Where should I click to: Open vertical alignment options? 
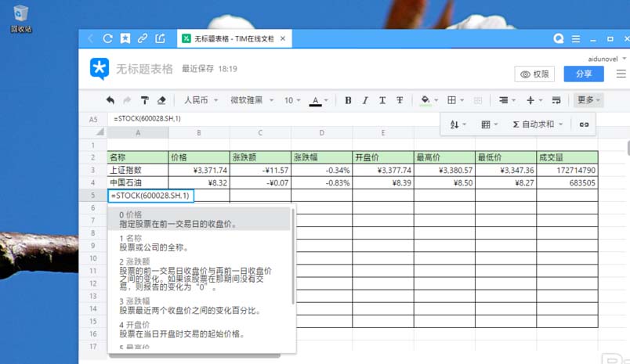[x=534, y=100]
